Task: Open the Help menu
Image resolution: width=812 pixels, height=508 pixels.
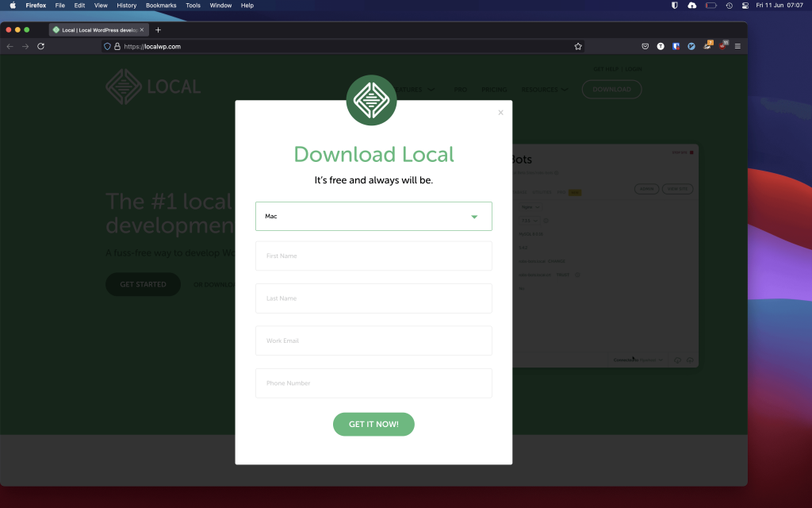Action: 247,6
